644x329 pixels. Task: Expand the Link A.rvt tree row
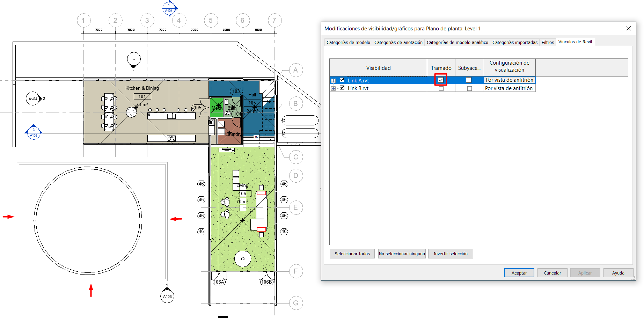click(333, 81)
